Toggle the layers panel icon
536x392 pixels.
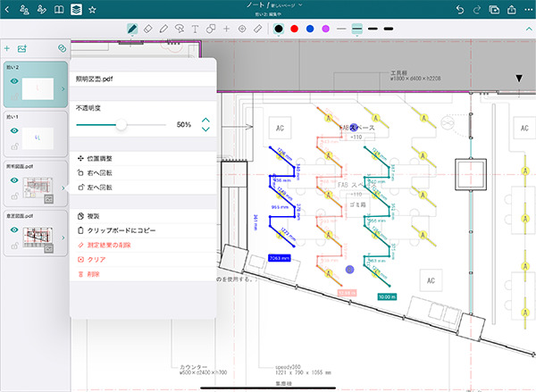click(x=76, y=10)
